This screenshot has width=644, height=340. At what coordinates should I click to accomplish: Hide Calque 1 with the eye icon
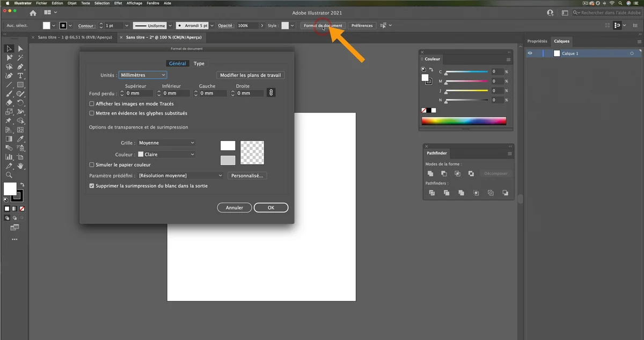point(530,54)
